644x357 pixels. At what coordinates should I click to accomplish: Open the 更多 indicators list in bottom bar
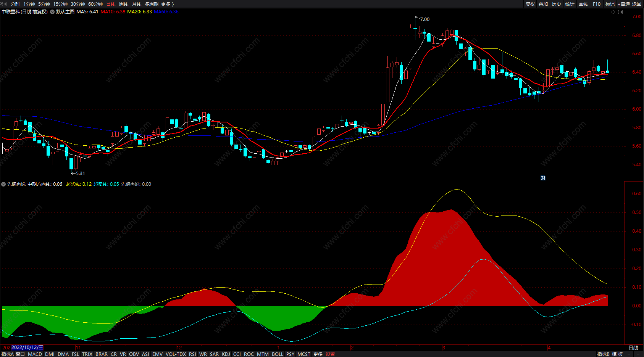tap(318, 354)
